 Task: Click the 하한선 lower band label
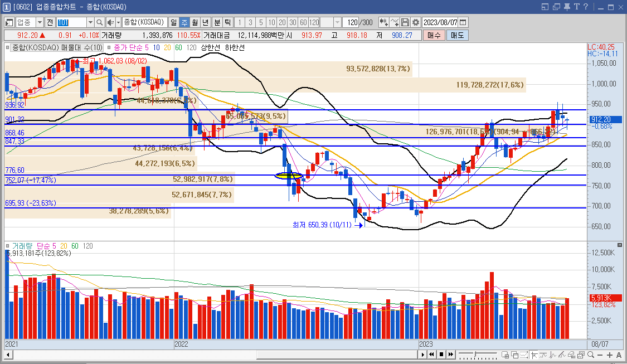[x=234, y=47]
